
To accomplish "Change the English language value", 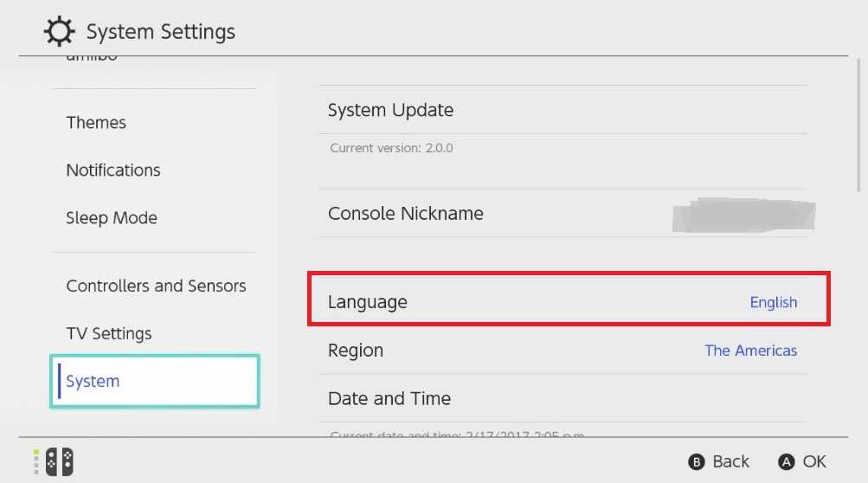I will (x=773, y=302).
